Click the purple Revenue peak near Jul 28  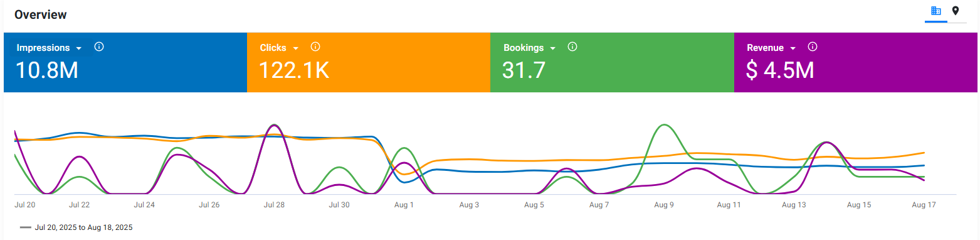point(272,126)
